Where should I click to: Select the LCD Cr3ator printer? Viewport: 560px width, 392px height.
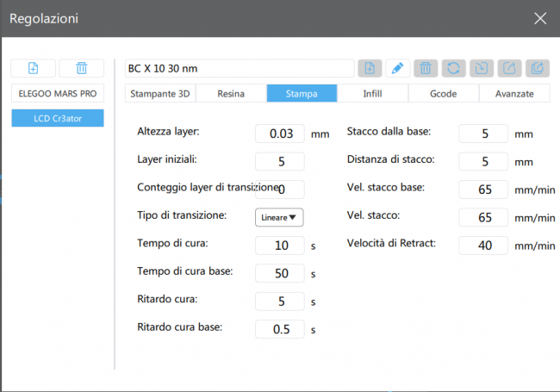coord(58,119)
